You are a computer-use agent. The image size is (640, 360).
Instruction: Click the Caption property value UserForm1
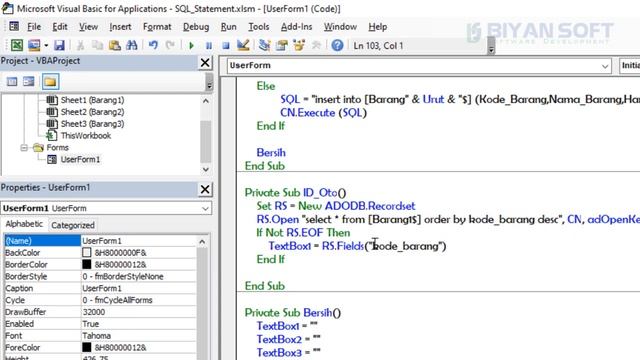coord(102,288)
